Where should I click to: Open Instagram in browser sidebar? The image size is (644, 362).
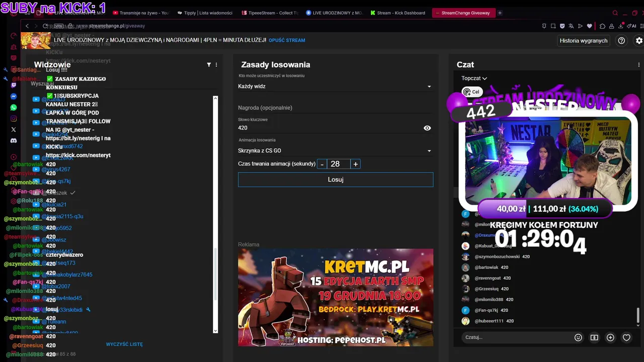tap(14, 119)
